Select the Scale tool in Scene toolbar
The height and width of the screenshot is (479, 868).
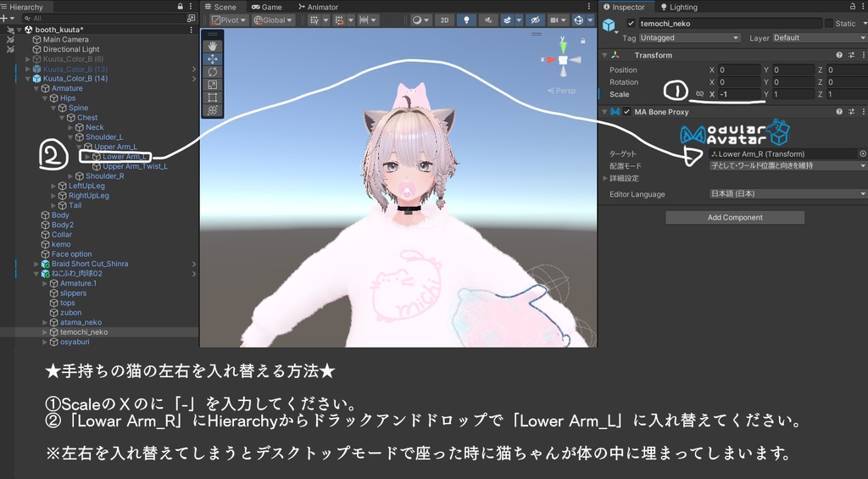tap(213, 85)
